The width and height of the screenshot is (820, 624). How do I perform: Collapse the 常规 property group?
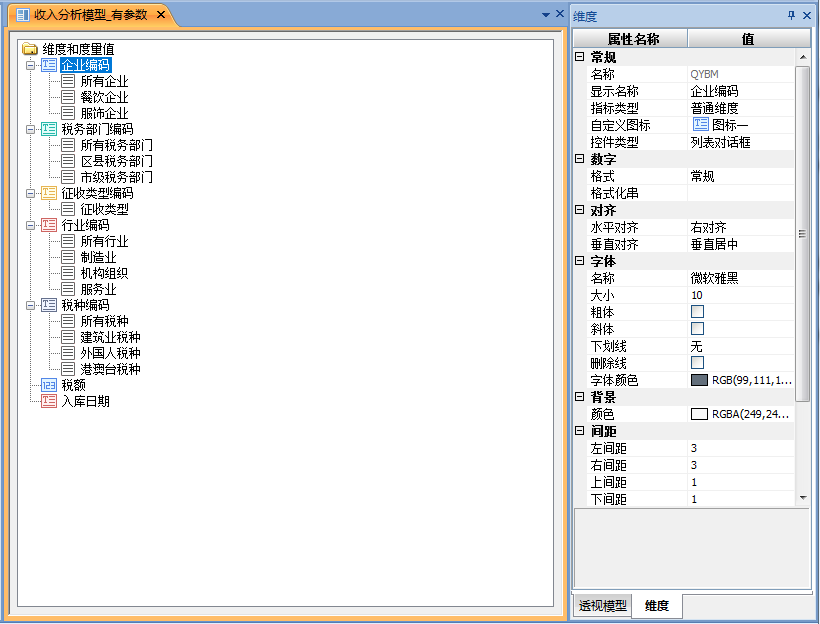pyautogui.click(x=580, y=57)
